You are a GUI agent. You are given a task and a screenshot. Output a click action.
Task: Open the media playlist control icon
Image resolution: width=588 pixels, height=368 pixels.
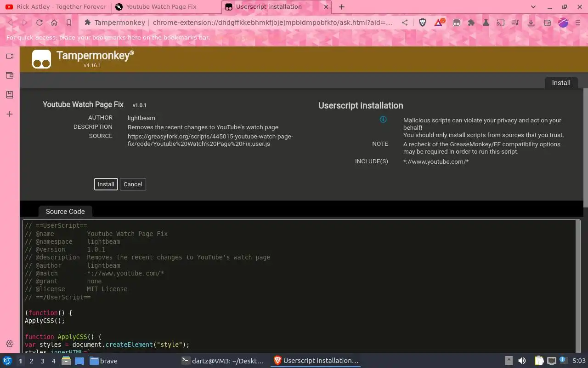click(516, 23)
